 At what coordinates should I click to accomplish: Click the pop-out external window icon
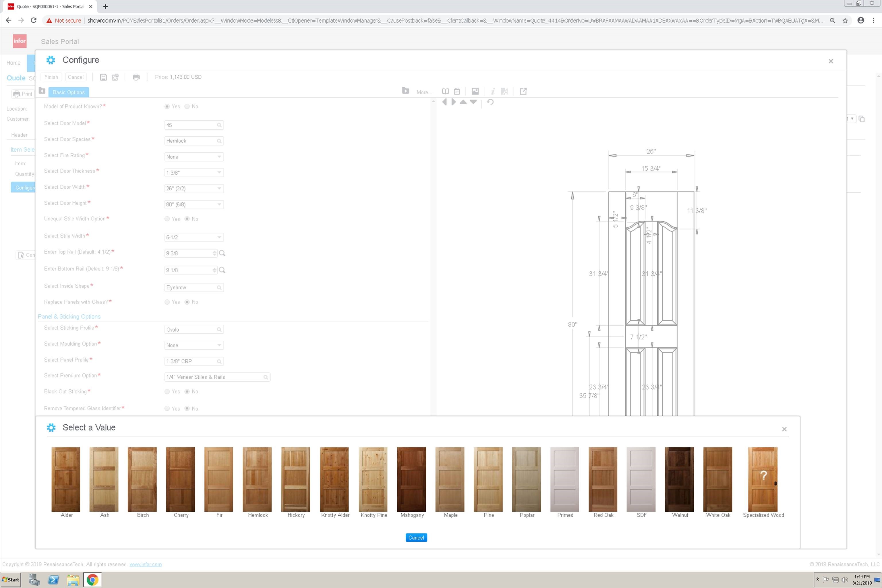click(523, 91)
